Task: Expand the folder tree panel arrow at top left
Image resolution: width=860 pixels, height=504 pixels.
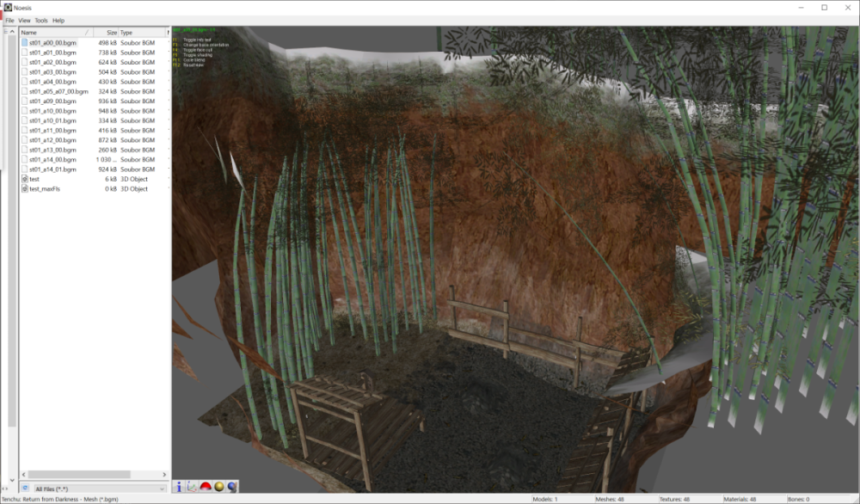Action: (x=12, y=32)
